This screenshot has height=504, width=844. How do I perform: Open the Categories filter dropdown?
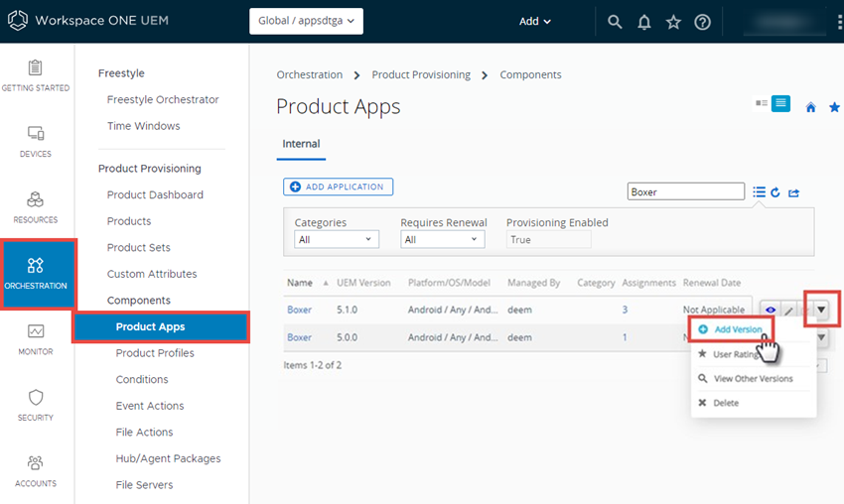point(337,239)
